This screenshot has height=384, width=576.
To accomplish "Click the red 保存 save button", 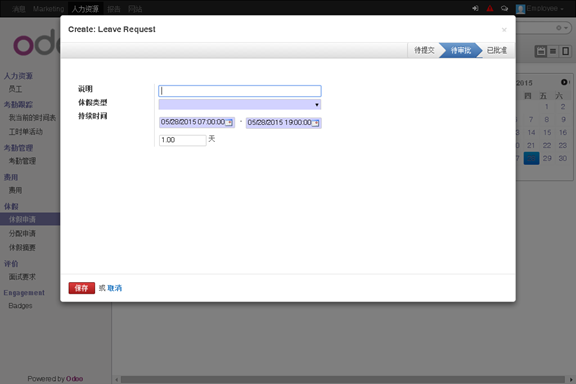I will pos(82,288).
